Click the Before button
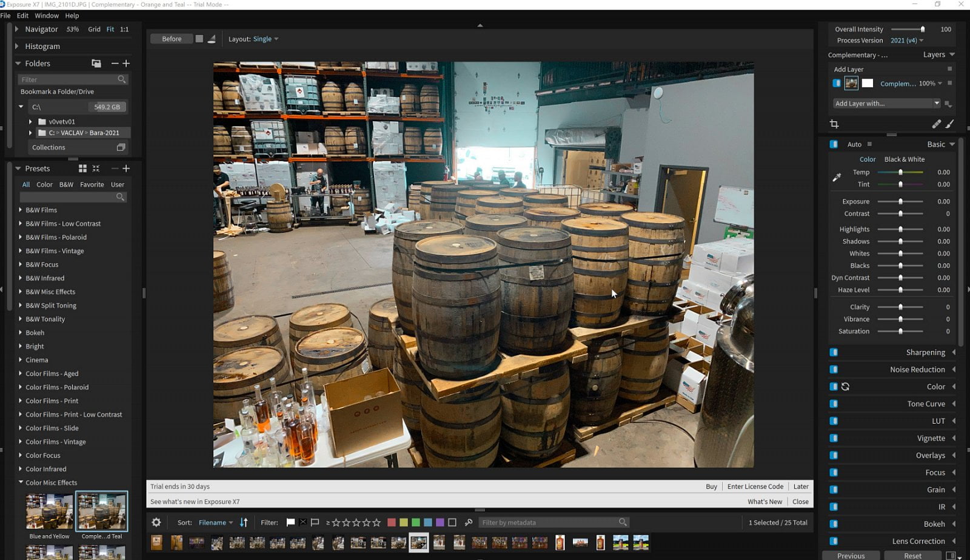The image size is (970, 560). click(x=172, y=39)
